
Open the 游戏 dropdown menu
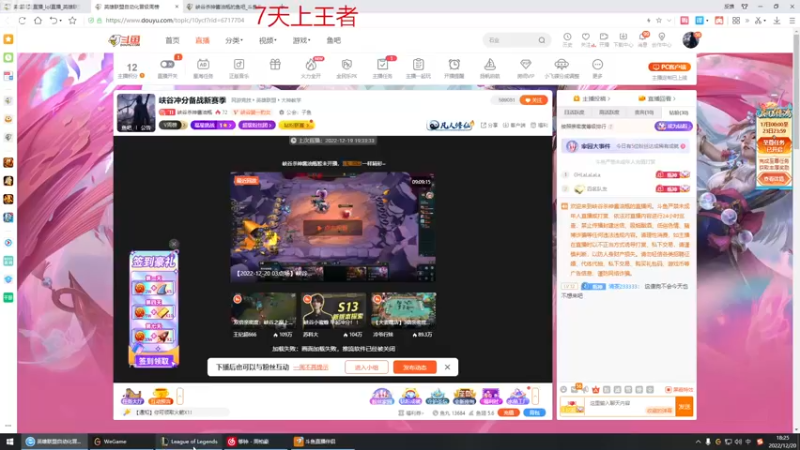[x=302, y=40]
